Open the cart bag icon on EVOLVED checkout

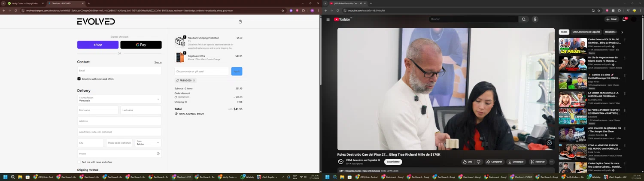(x=240, y=21)
